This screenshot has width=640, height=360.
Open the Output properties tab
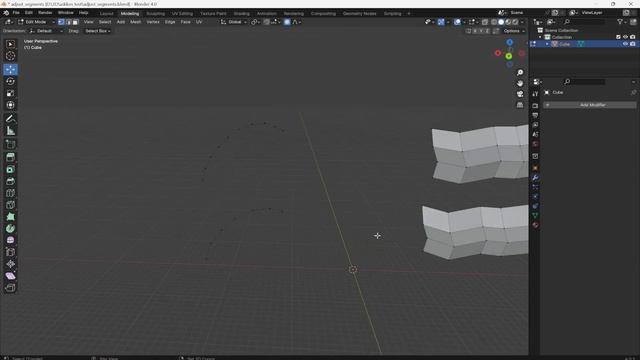[x=535, y=116]
